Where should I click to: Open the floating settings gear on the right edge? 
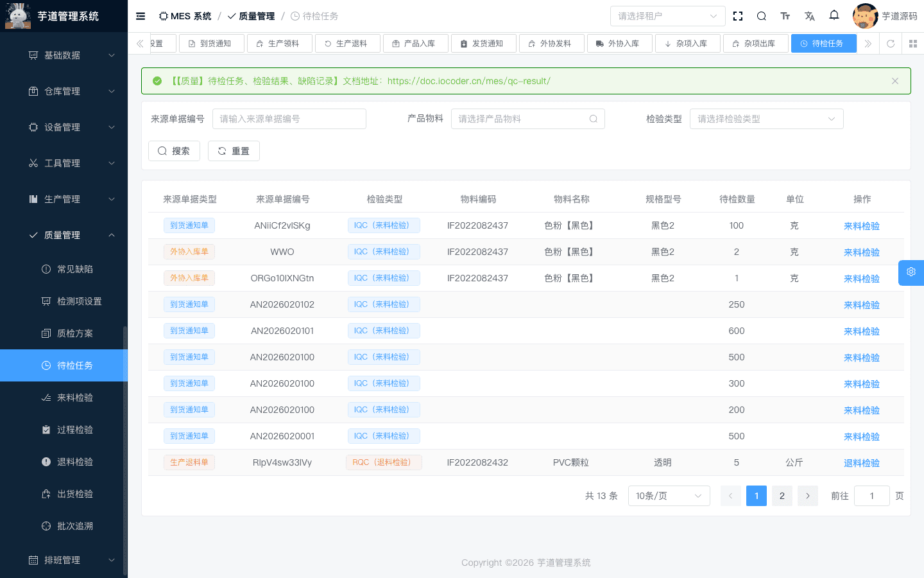pyautogui.click(x=911, y=272)
